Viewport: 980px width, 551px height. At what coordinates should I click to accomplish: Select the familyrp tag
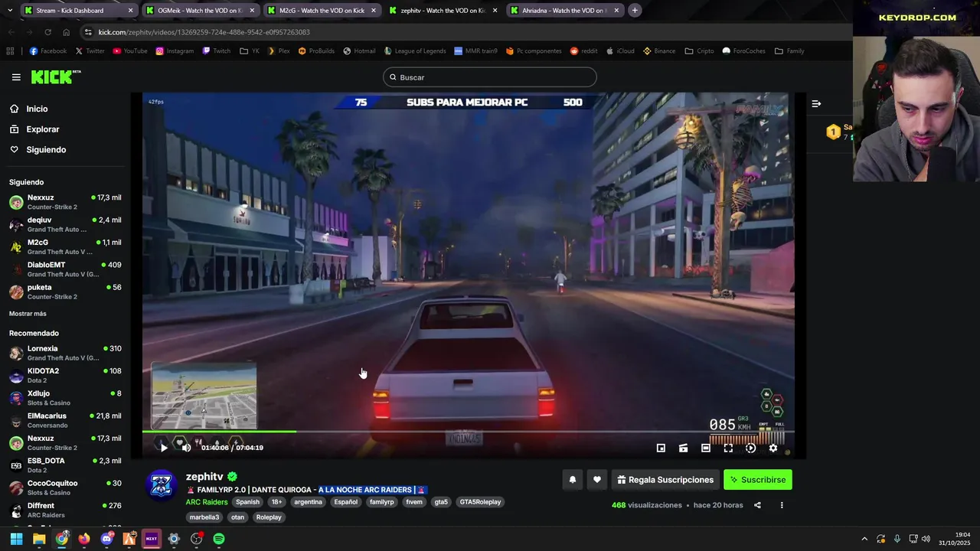381,502
